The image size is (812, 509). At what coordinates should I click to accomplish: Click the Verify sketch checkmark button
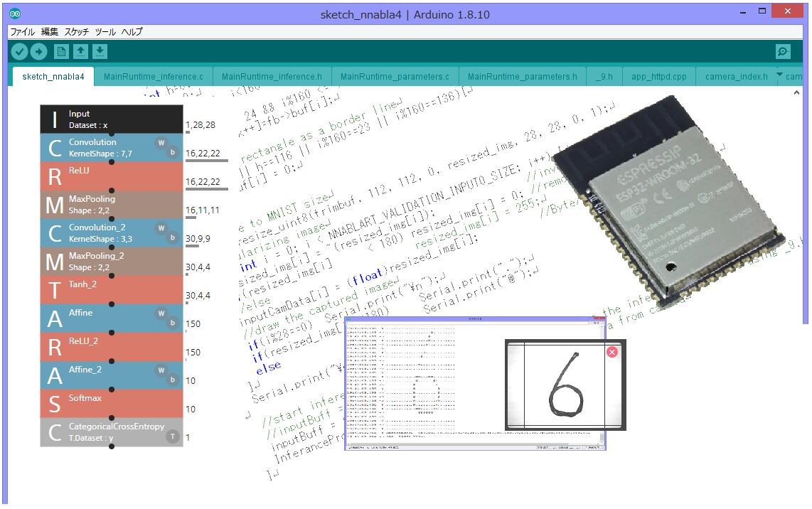click(20, 51)
